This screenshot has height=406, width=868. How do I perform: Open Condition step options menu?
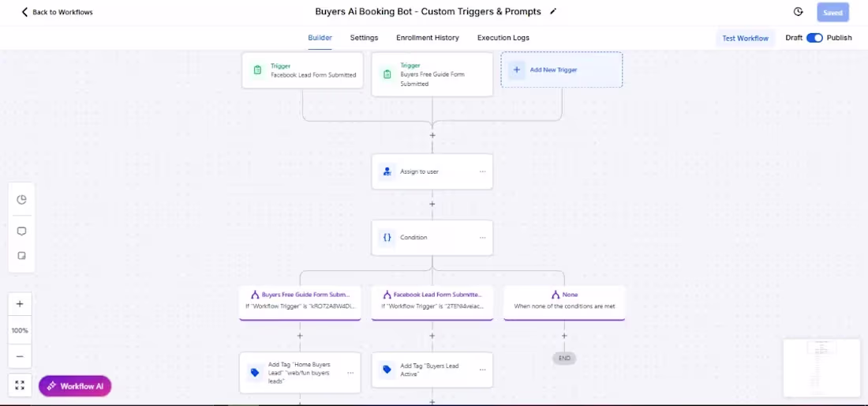pos(483,238)
